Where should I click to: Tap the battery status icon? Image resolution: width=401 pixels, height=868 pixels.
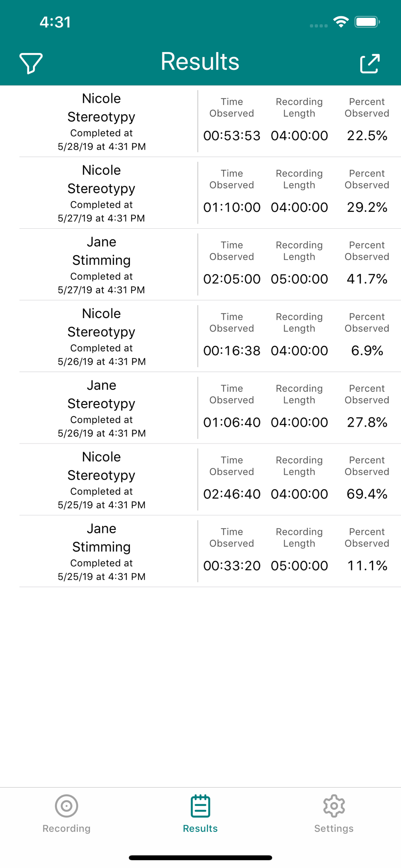[x=367, y=22]
